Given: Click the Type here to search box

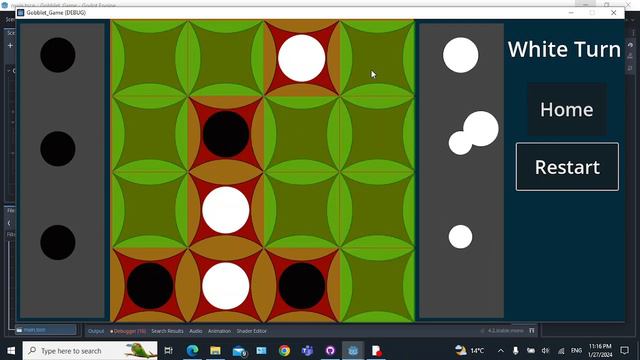Looking at the screenshot, I should coord(90,351).
